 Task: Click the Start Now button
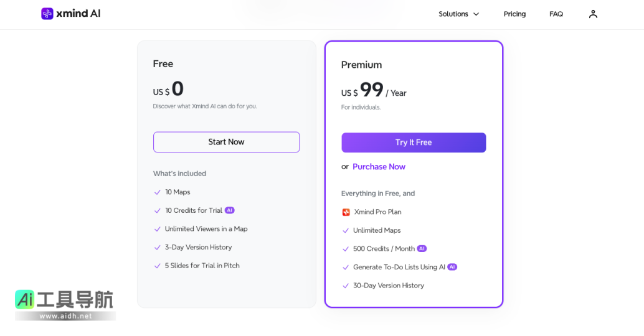(226, 142)
